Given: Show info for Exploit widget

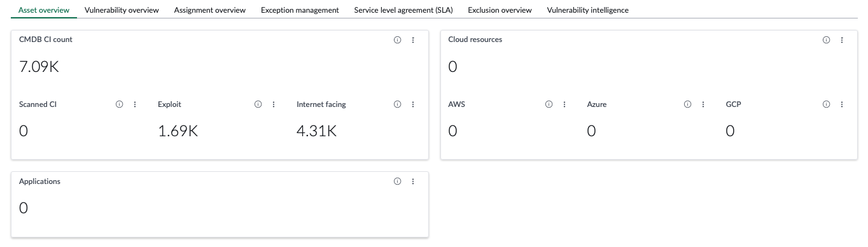Looking at the screenshot, I should (x=258, y=104).
